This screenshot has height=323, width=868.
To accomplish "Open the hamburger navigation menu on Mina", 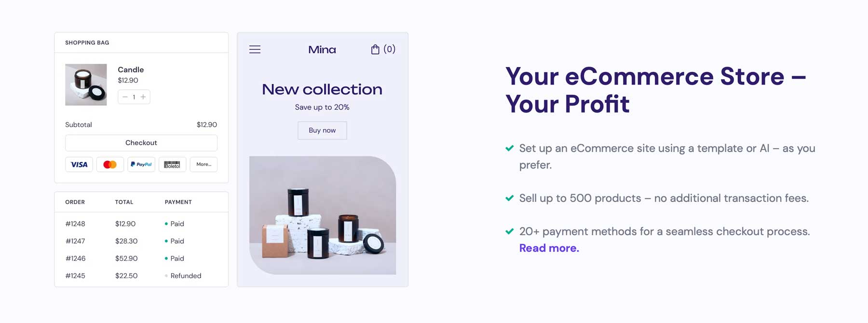I will (x=255, y=49).
